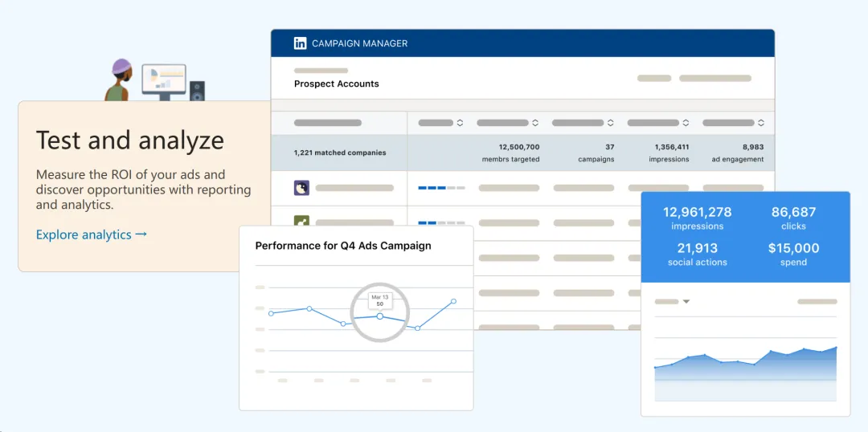
Task: Click the green company logo in second row
Action: click(301, 222)
